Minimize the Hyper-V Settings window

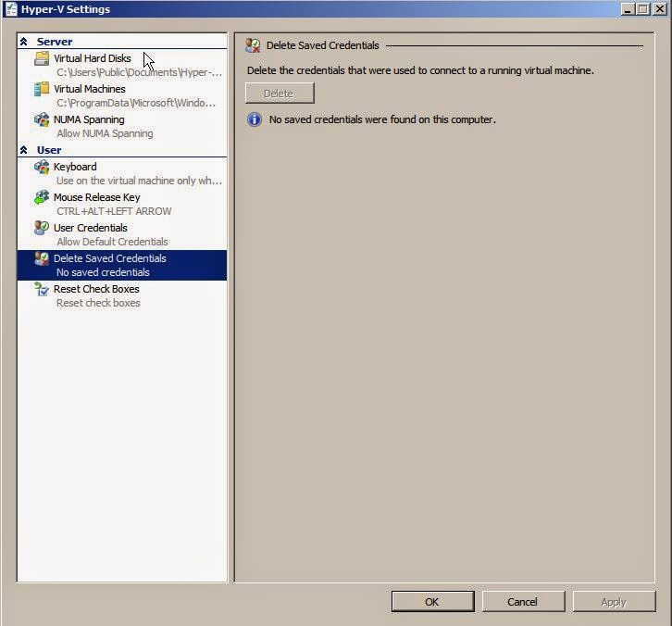coord(628,9)
